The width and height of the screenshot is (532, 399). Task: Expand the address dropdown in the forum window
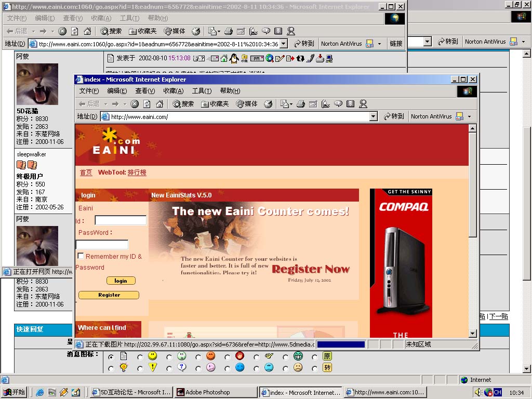pos(428,42)
